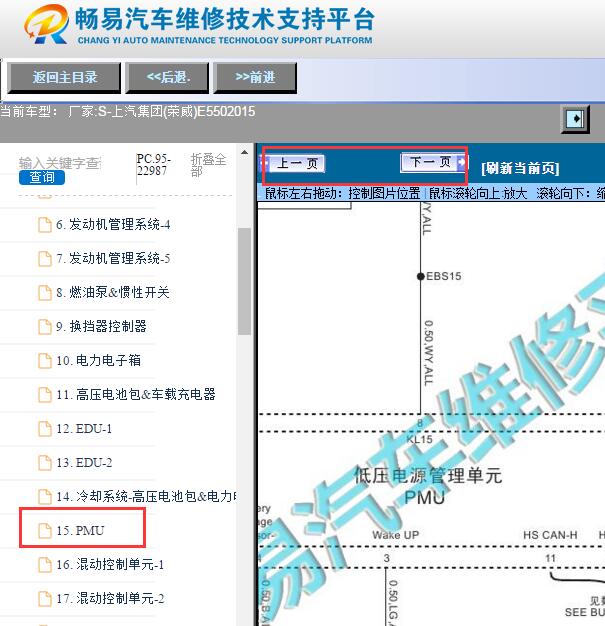Open 14. 冷却系统-高压电池包 item
605x626 pixels.
click(x=146, y=497)
